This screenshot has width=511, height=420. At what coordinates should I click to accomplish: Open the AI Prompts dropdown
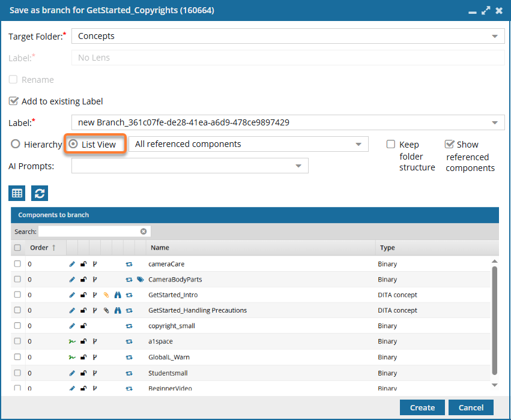click(x=298, y=166)
